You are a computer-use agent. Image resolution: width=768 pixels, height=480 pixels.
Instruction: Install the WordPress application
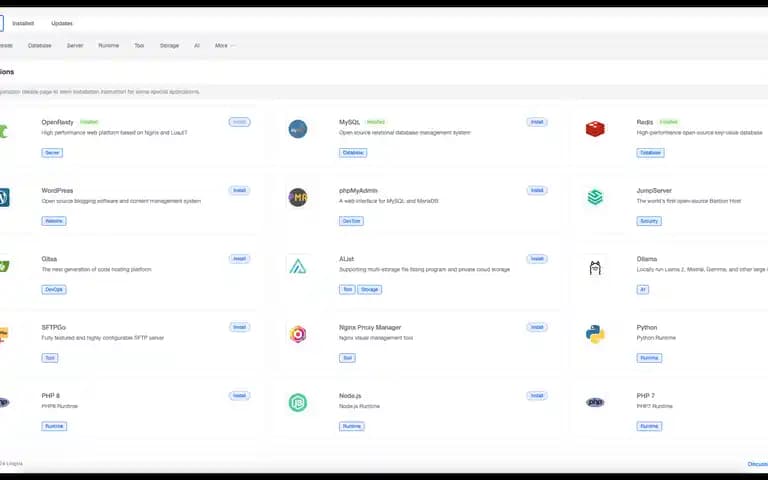point(240,190)
